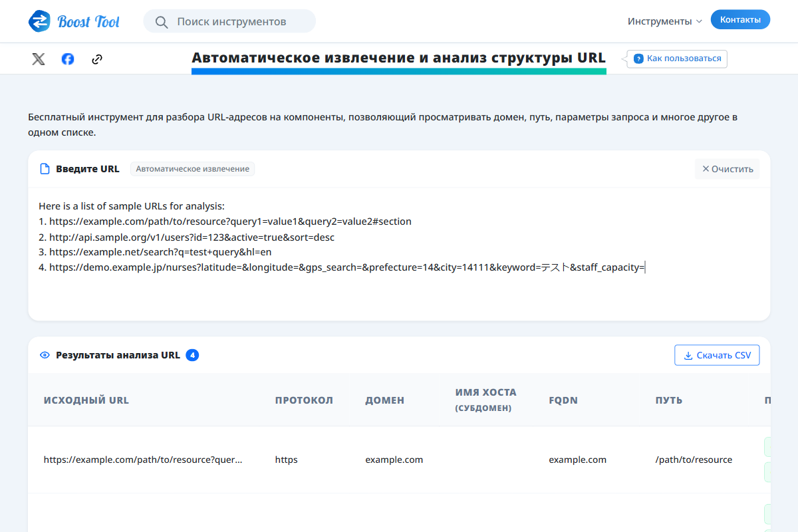The width and height of the screenshot is (798, 532).
Task: Click the /path/to/resource path cell
Action: pyautogui.click(x=694, y=460)
